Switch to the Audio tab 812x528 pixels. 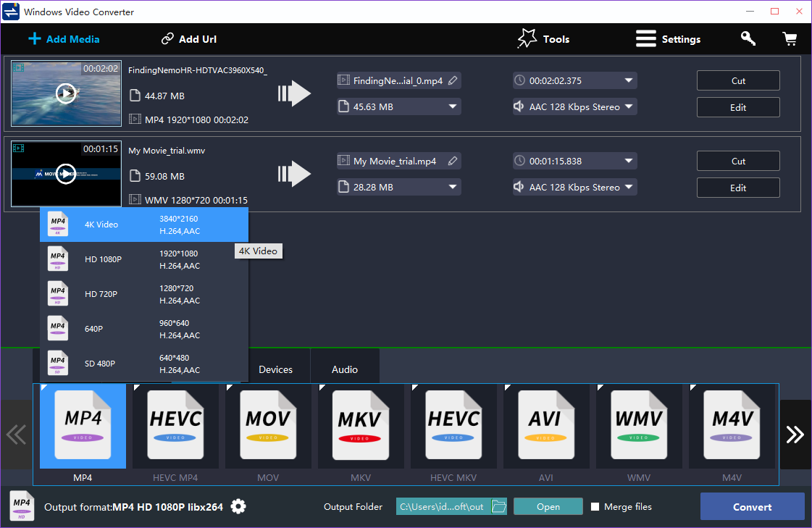(x=345, y=369)
